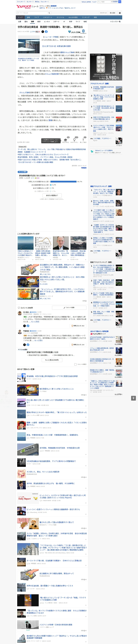Viewport: 138px width, 644px height.
Task: Share the article on Facebook from the header
Action: pos(46,32)
